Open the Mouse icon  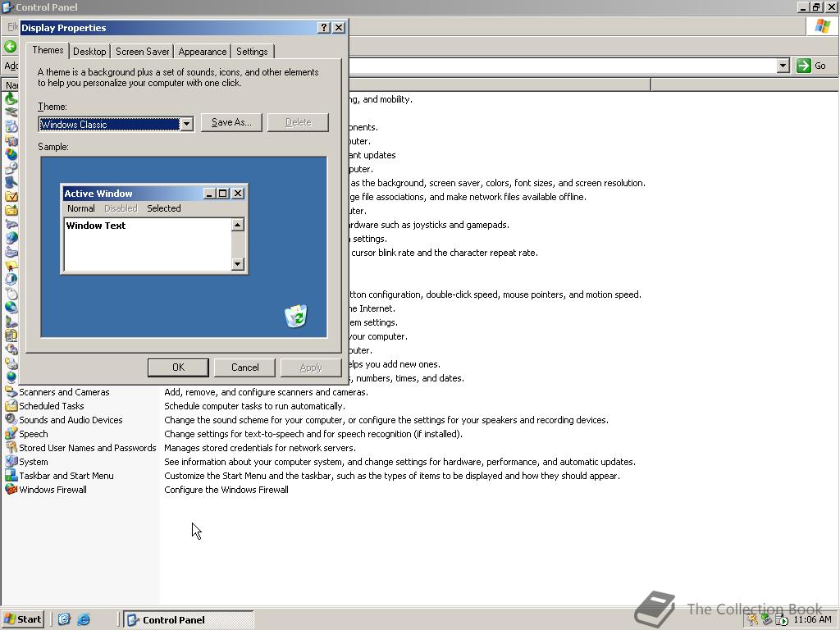pyautogui.click(x=11, y=294)
